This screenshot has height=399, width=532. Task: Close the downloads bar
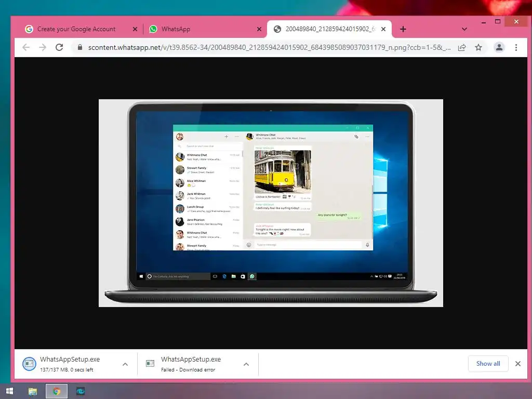click(518, 364)
